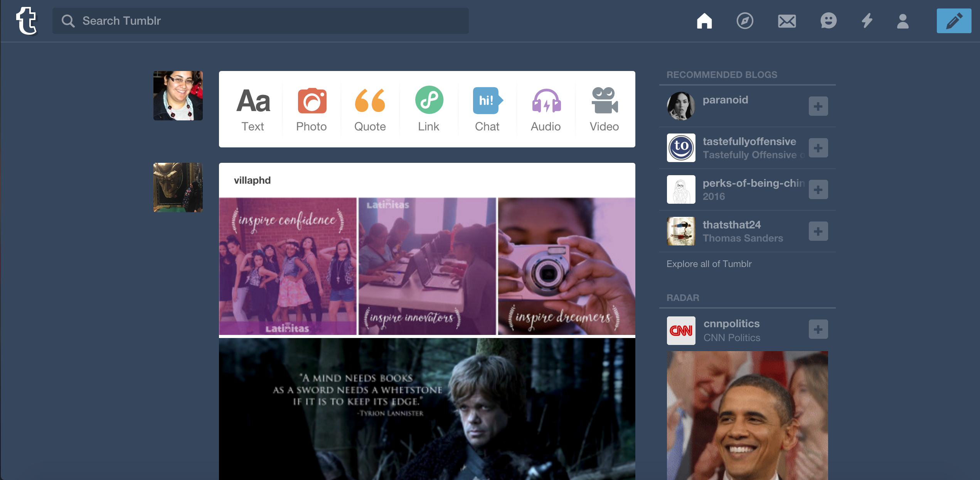This screenshot has width=980, height=480.
Task: Open the paranoid blog link
Action: (725, 100)
